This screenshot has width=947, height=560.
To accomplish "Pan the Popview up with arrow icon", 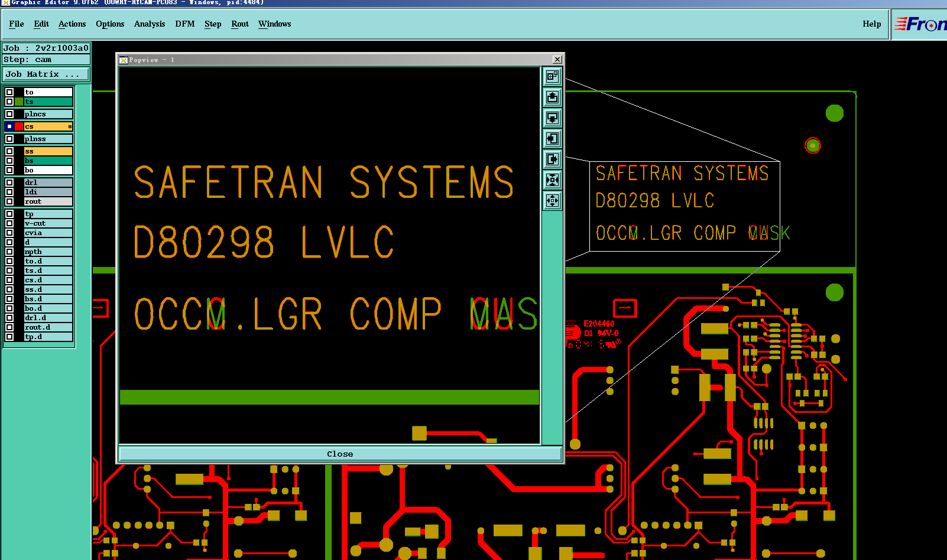I will pos(552,97).
